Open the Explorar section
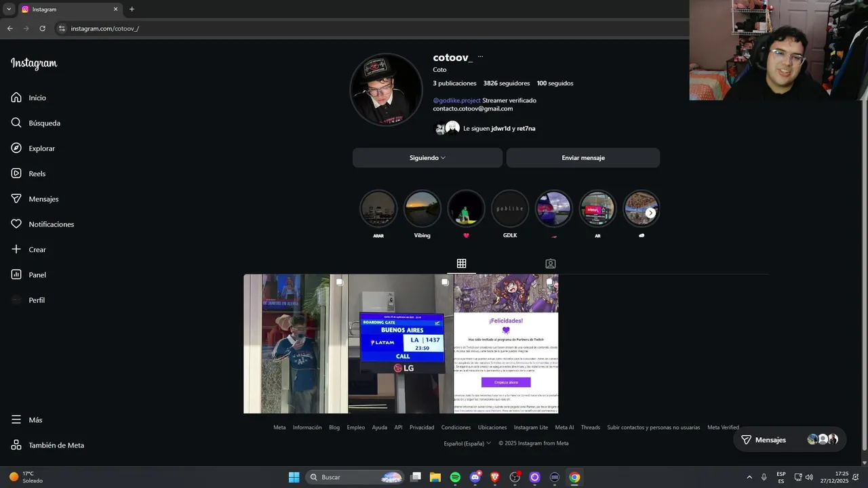The width and height of the screenshot is (868, 488). point(33,148)
